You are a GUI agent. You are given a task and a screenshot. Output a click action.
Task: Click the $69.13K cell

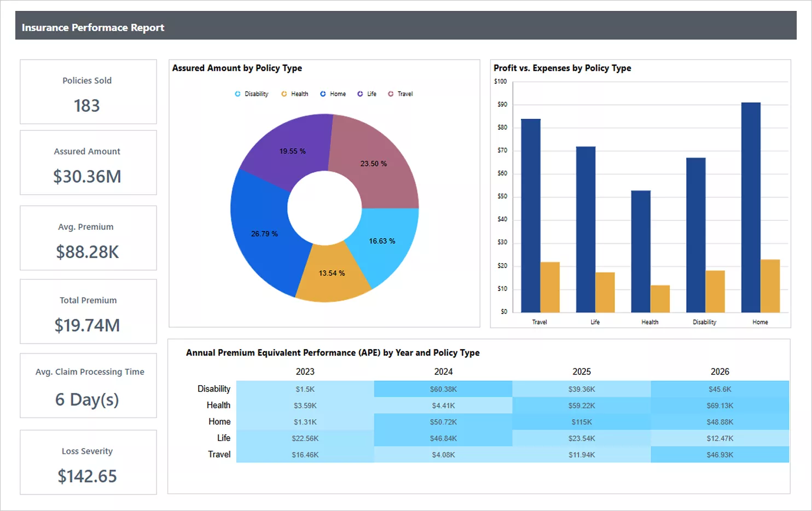pos(720,405)
